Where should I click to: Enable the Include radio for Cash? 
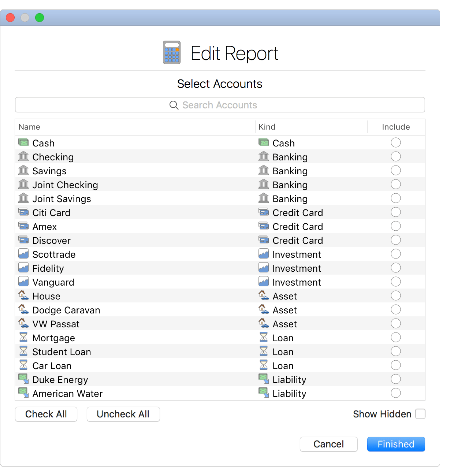396,142
